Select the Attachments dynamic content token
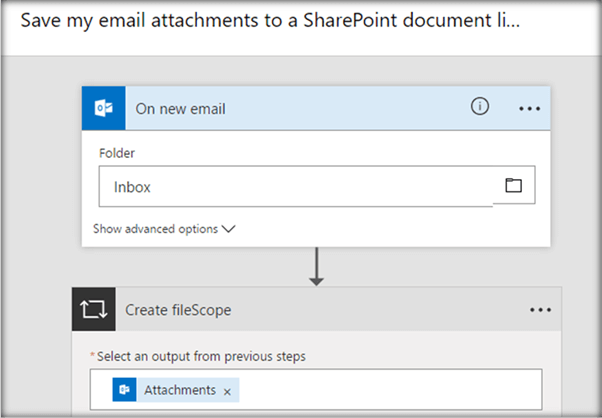602x418 pixels. [x=179, y=391]
